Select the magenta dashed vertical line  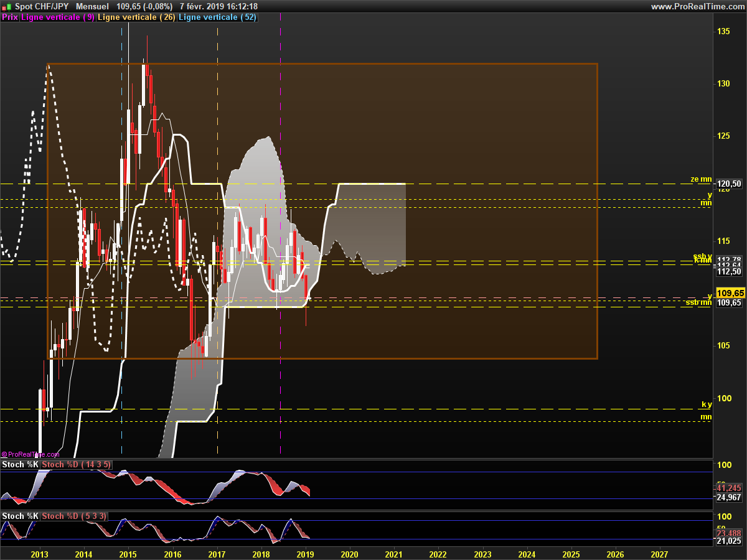tap(281, 236)
